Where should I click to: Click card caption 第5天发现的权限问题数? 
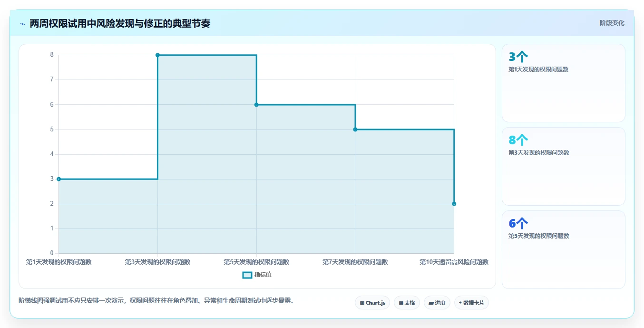coord(538,236)
